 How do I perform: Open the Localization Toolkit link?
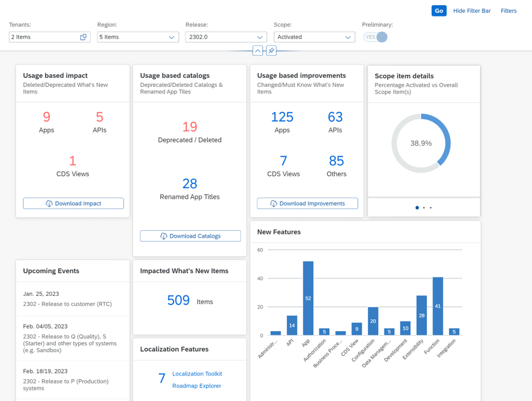click(x=197, y=374)
